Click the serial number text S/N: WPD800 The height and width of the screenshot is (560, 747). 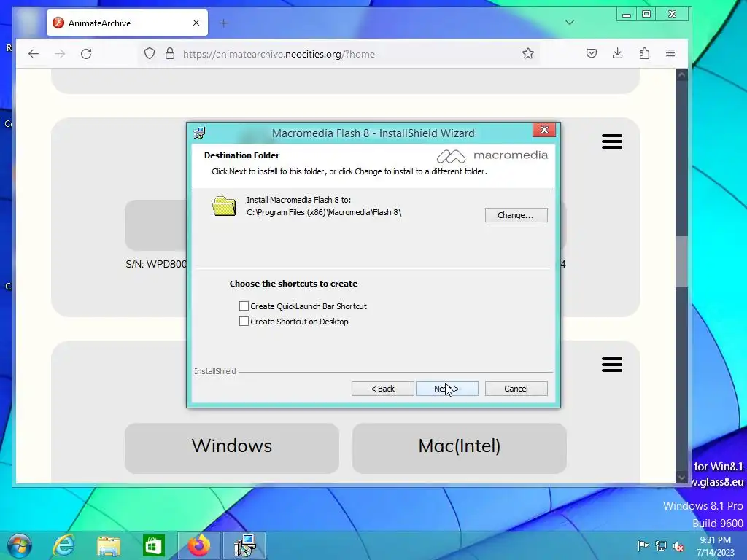click(x=156, y=264)
